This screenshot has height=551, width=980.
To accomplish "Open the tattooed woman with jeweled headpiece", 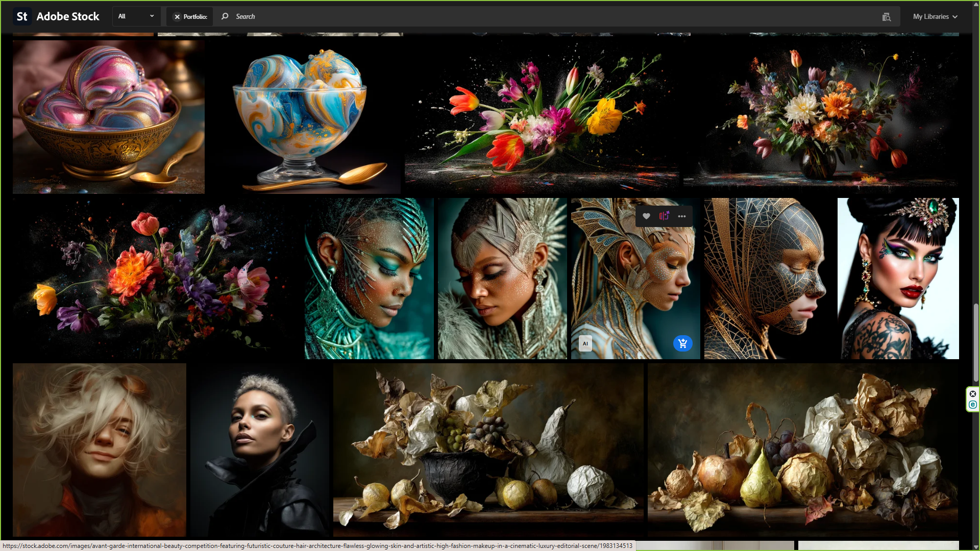I will click(898, 279).
